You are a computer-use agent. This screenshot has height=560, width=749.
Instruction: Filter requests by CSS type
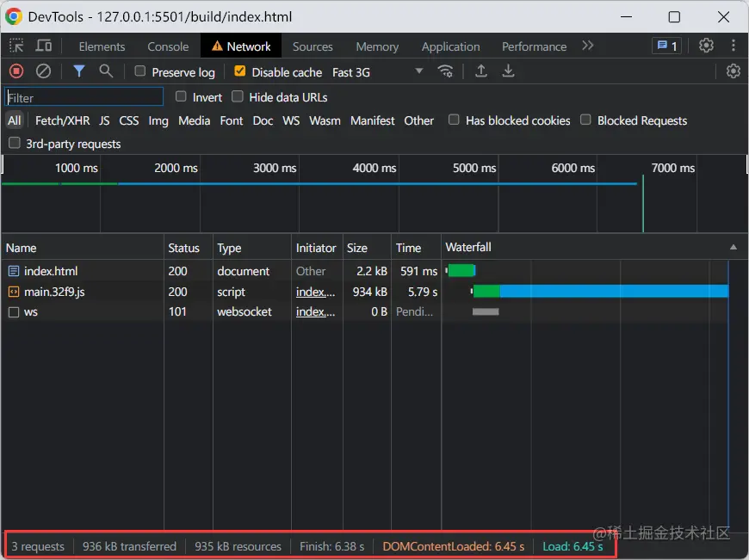(129, 120)
